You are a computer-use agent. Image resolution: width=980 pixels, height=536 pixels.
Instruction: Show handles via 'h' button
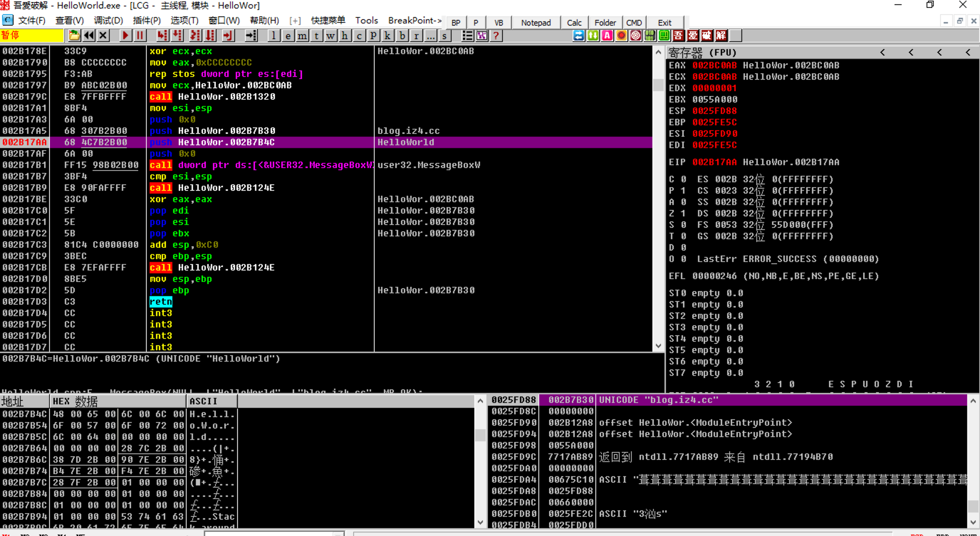[345, 36]
